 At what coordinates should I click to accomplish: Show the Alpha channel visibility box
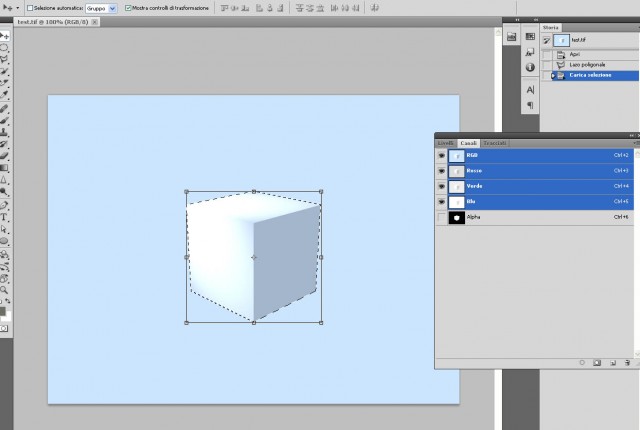coord(442,217)
